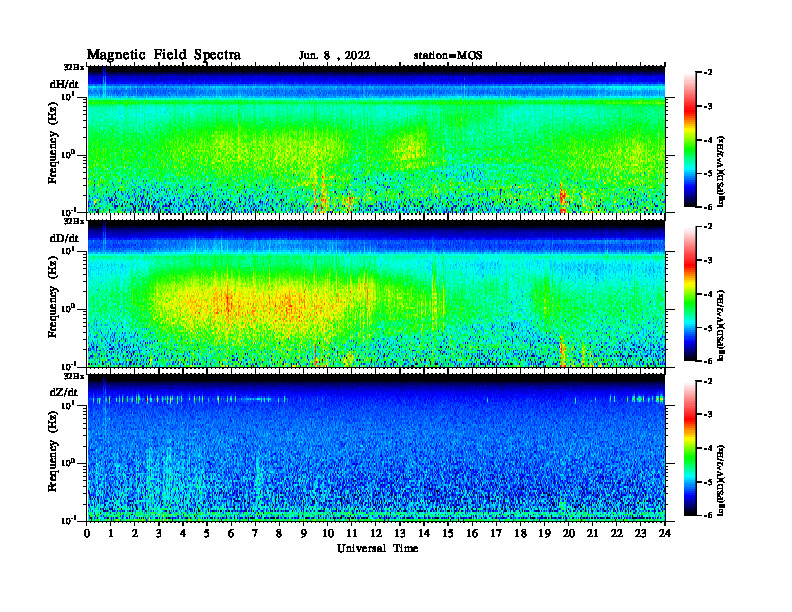Click '-6' tick on dH/dt color scale
Image resolution: width=792 pixels, height=612 pixels.
click(707, 207)
